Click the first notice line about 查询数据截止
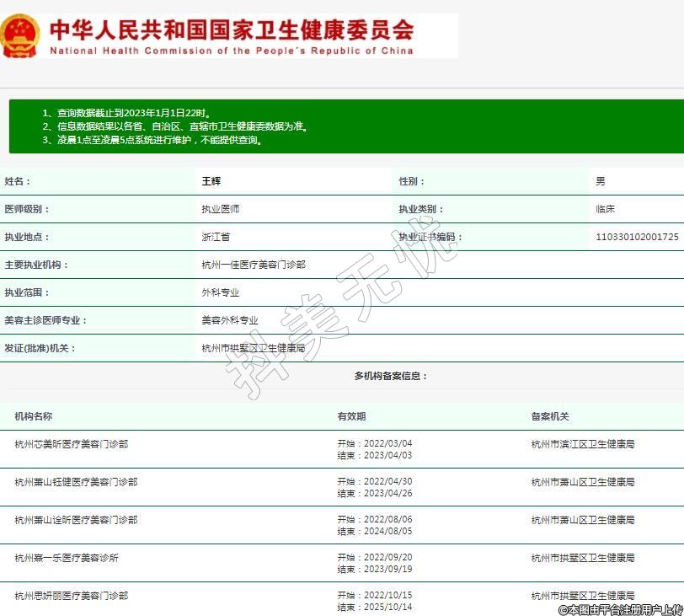The height and width of the screenshot is (616, 684). [126, 113]
